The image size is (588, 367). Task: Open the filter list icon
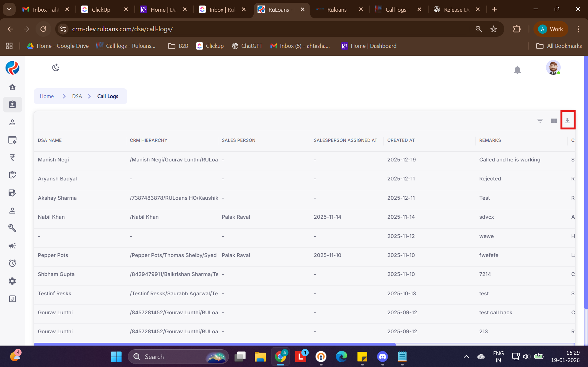click(x=540, y=121)
